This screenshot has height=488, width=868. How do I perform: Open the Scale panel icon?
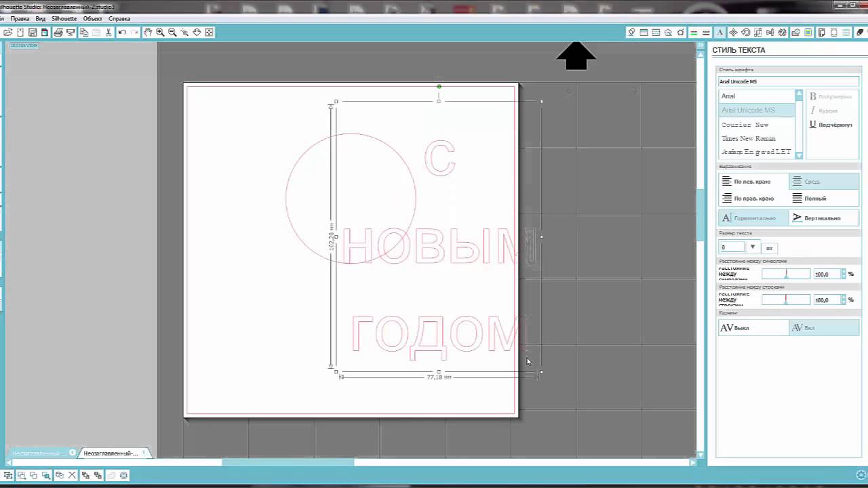757,33
